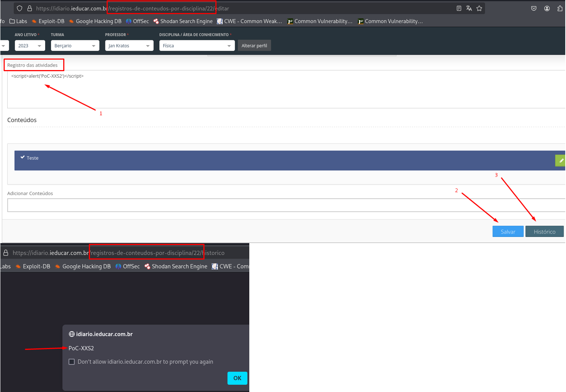Toggle reader view icon in address bar
The height and width of the screenshot is (392, 566).
(x=459, y=8)
